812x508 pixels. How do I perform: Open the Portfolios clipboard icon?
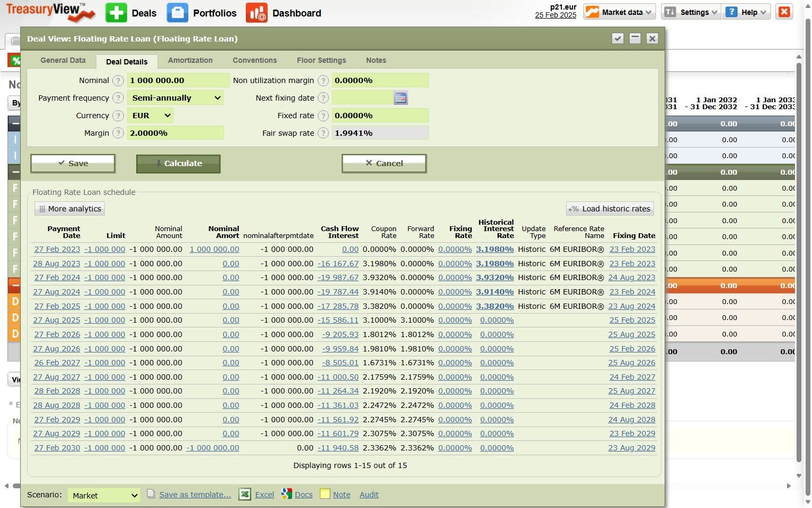[177, 13]
